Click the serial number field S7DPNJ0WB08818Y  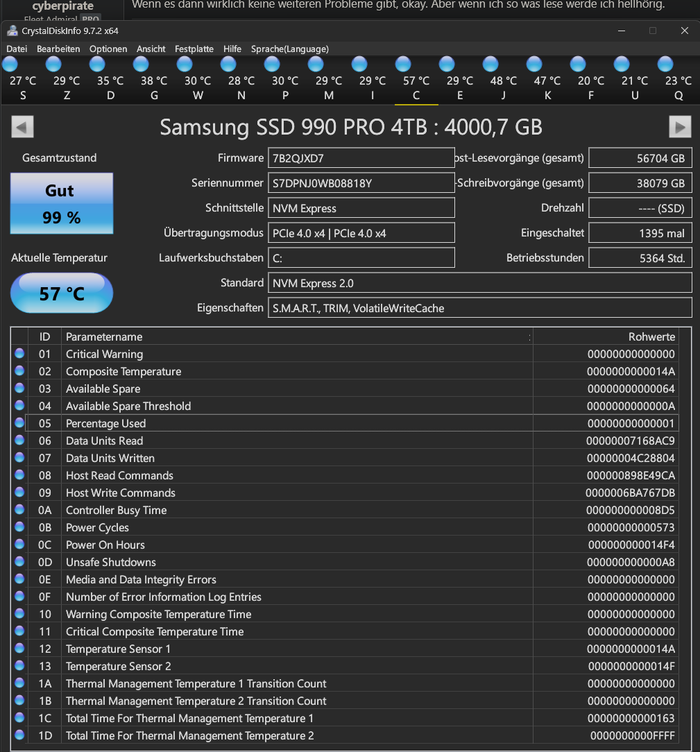(361, 182)
